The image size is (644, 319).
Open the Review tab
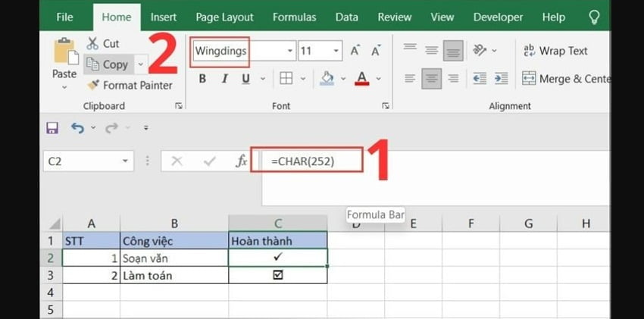coord(394,17)
